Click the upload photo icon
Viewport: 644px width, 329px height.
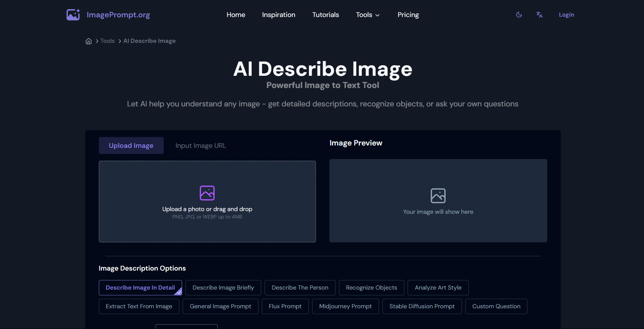click(x=207, y=193)
